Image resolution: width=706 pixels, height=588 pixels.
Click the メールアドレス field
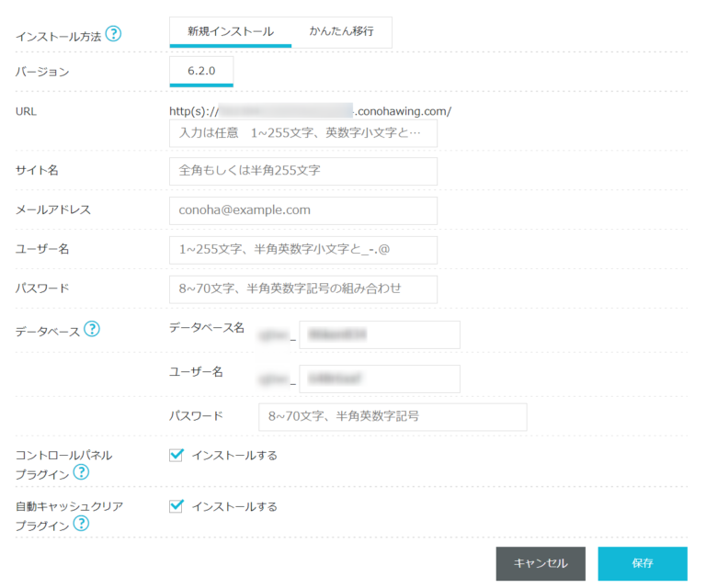(303, 210)
